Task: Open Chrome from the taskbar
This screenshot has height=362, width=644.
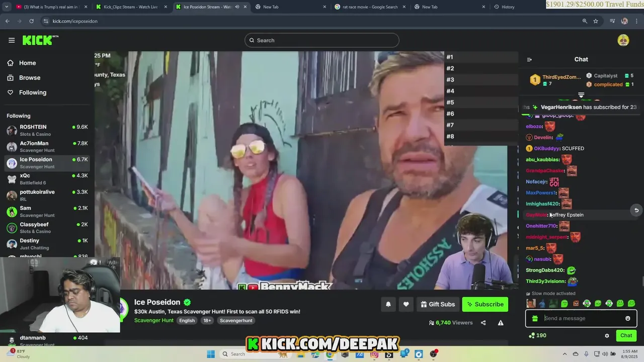Action: pyautogui.click(x=329, y=354)
